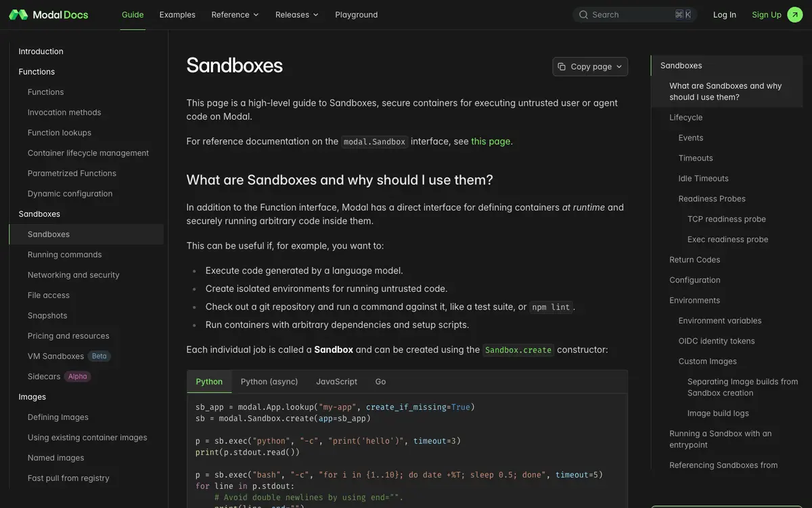Jump to Return Codes TOC entry
812x508 pixels.
coord(695,259)
